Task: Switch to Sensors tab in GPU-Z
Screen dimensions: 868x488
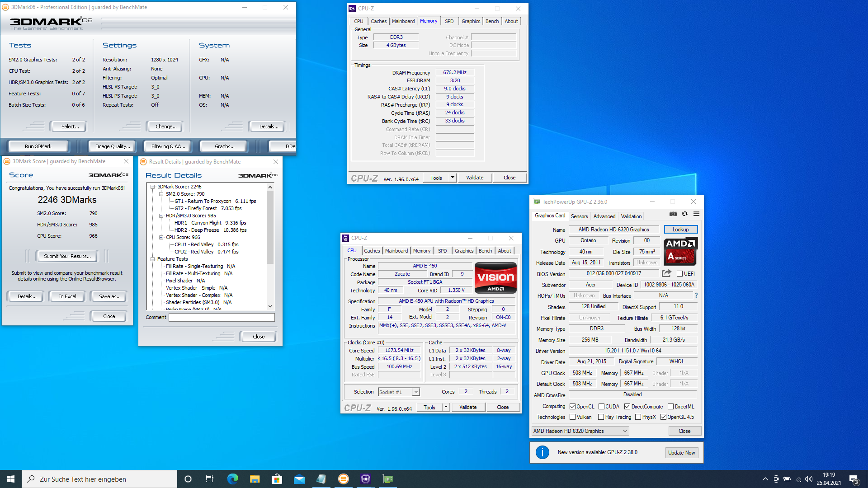Action: click(579, 216)
